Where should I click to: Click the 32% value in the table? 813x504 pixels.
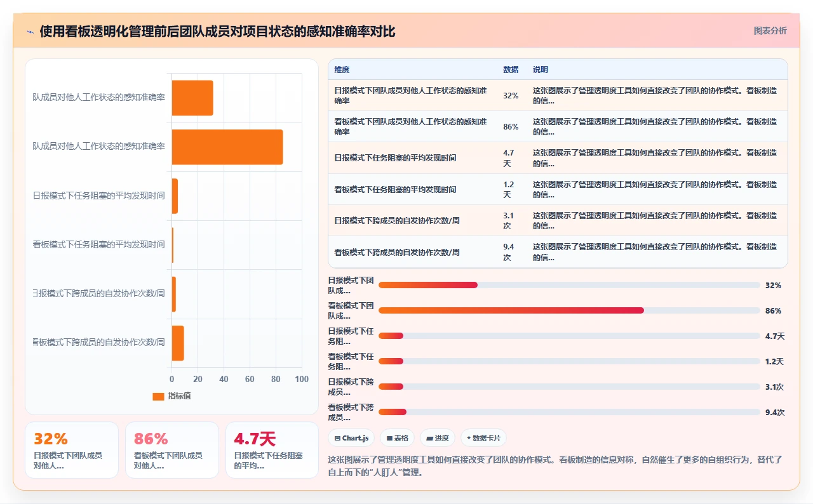point(511,95)
